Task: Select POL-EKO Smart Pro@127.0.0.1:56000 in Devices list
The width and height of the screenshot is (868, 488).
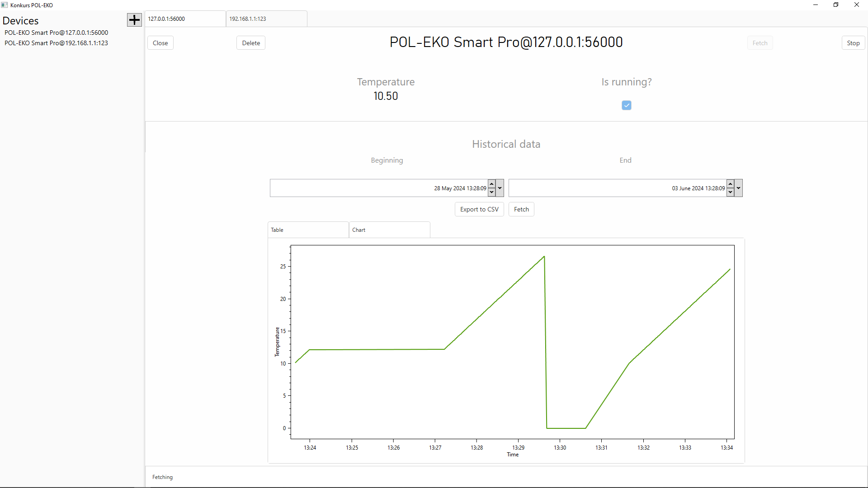Action: [56, 33]
